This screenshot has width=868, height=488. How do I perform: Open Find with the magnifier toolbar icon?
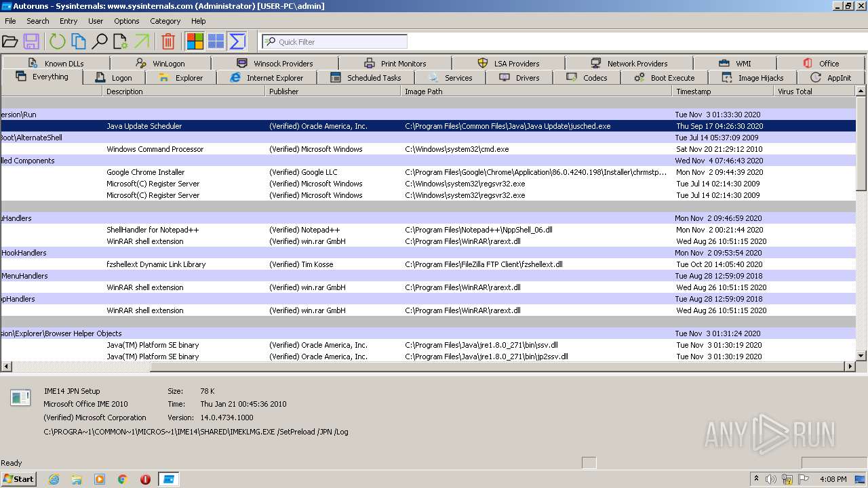[100, 41]
